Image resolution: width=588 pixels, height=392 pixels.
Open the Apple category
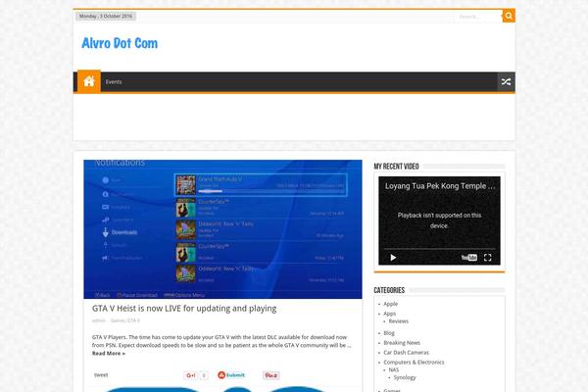coord(390,304)
